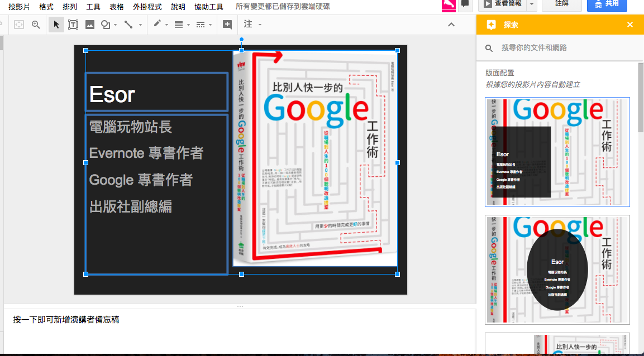The image size is (644, 356).
Task: Select the shape tool icon
Action: pos(105,25)
